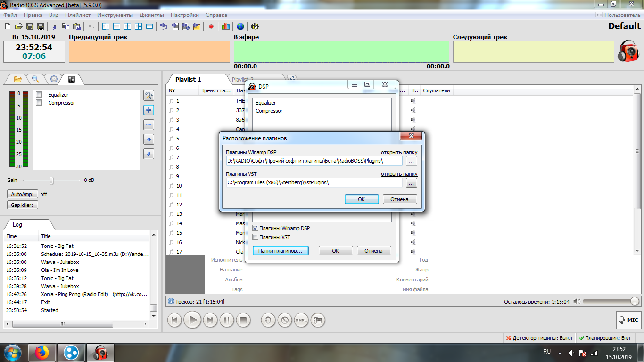Click Отмена button in DSP window
644x362 pixels.
click(x=374, y=251)
